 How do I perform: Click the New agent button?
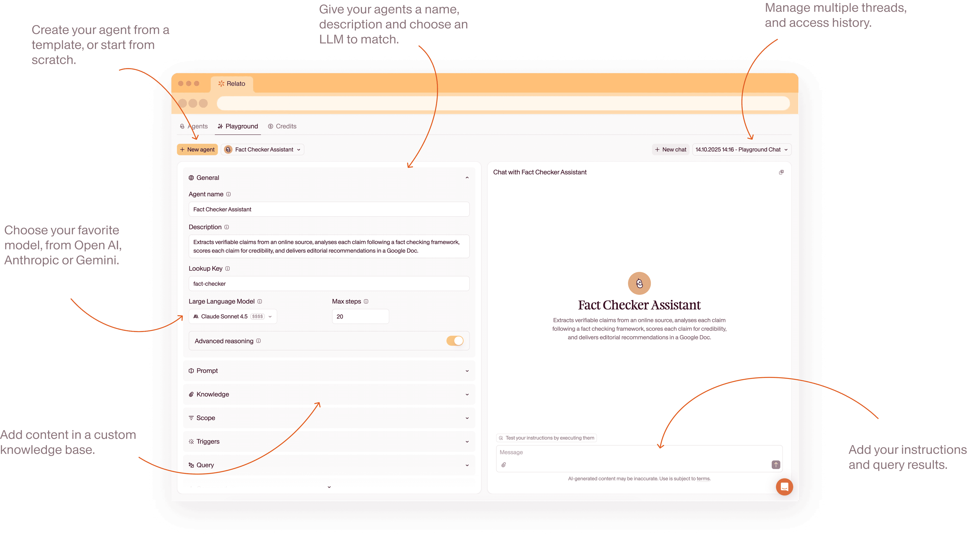(197, 149)
